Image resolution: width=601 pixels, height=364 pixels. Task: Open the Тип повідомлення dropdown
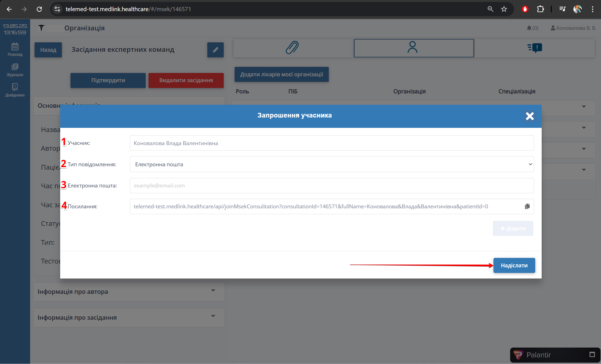coord(332,164)
